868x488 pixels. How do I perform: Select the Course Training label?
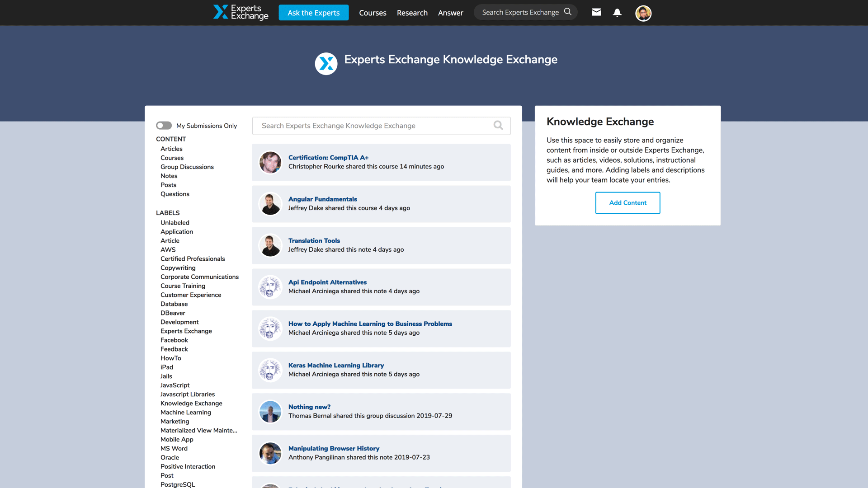183,286
